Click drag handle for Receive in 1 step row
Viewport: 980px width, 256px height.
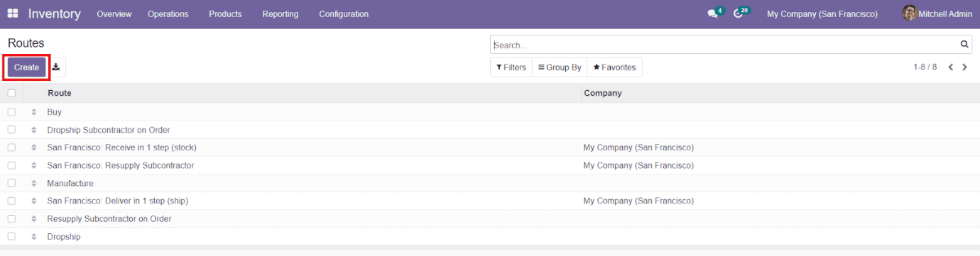coord(33,148)
